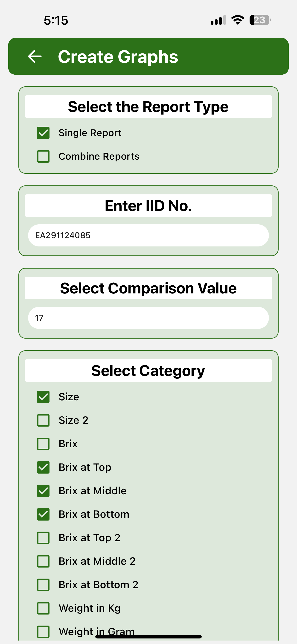297x644 pixels.
Task: Uncheck the Single Report checkbox
Action: pos(43,133)
